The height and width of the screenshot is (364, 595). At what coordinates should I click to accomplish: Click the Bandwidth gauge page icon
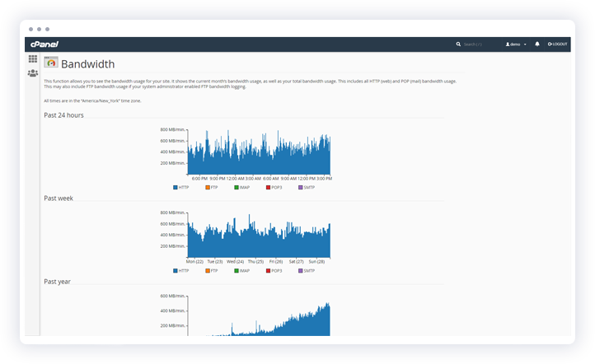click(x=51, y=63)
